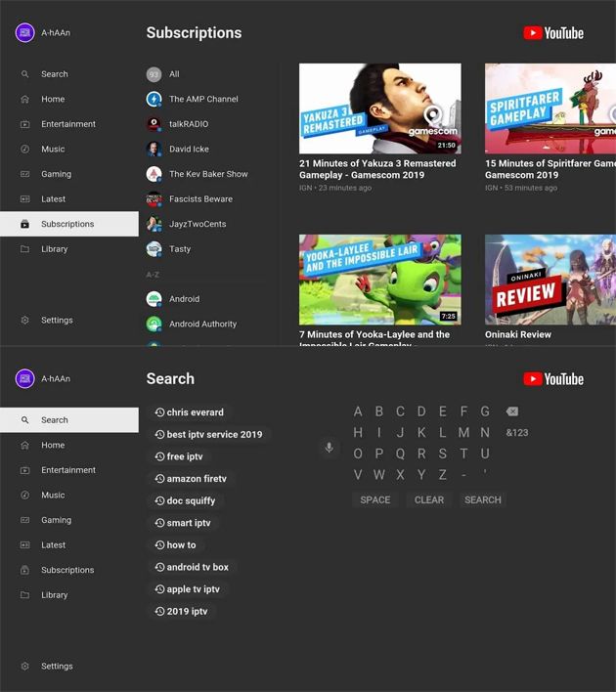Click the microphone voice search icon

[329, 448]
